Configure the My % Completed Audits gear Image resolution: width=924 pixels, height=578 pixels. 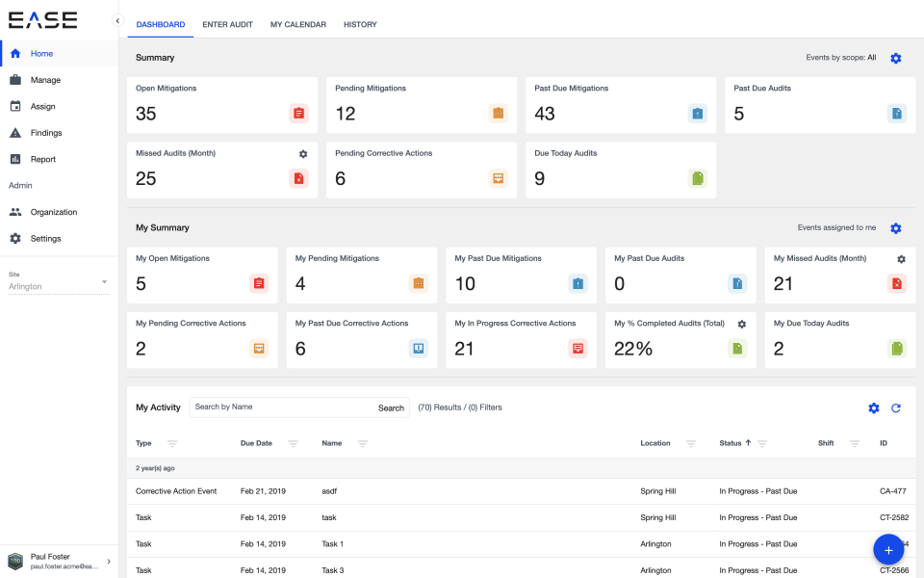pos(741,325)
